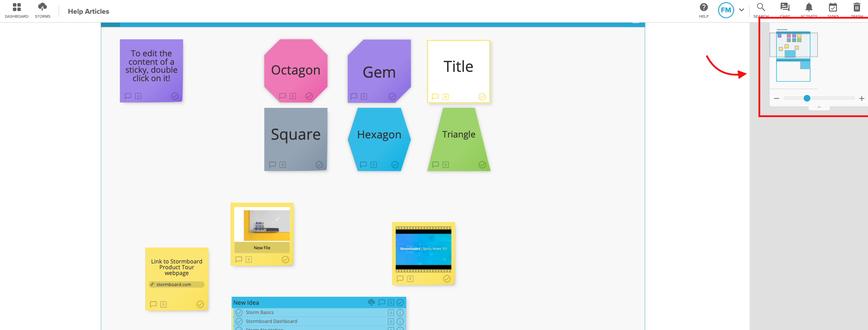Toggle the New File sticky checkmark
Screen dimensions: 868x330
tap(285, 259)
